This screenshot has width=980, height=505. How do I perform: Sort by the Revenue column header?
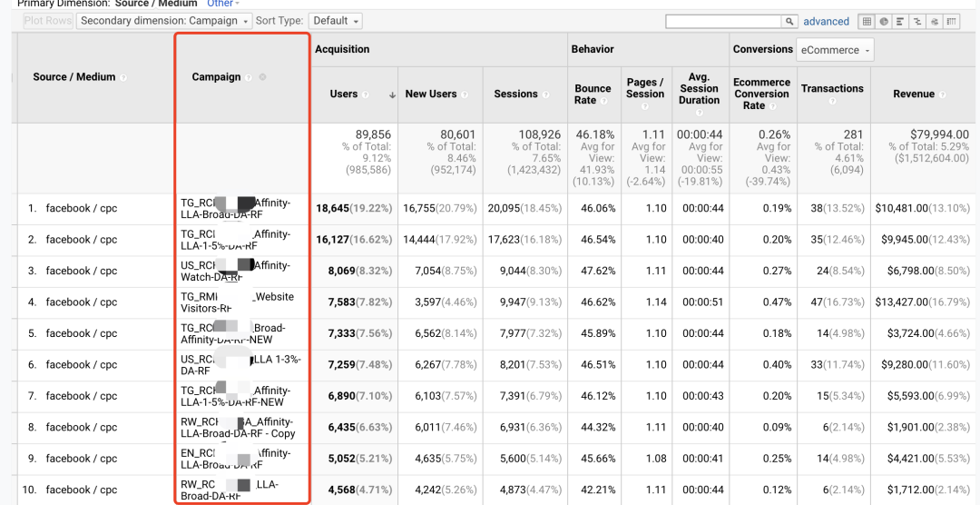click(x=914, y=94)
